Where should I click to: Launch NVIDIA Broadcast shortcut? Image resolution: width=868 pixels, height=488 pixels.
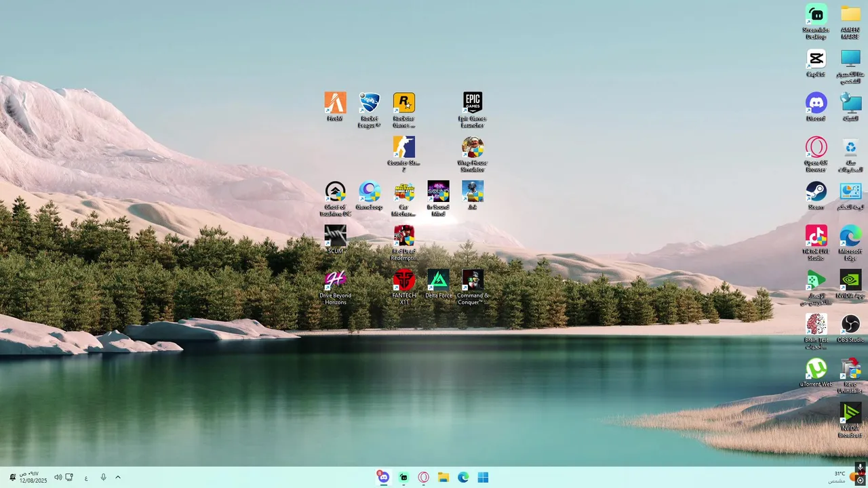point(850,420)
